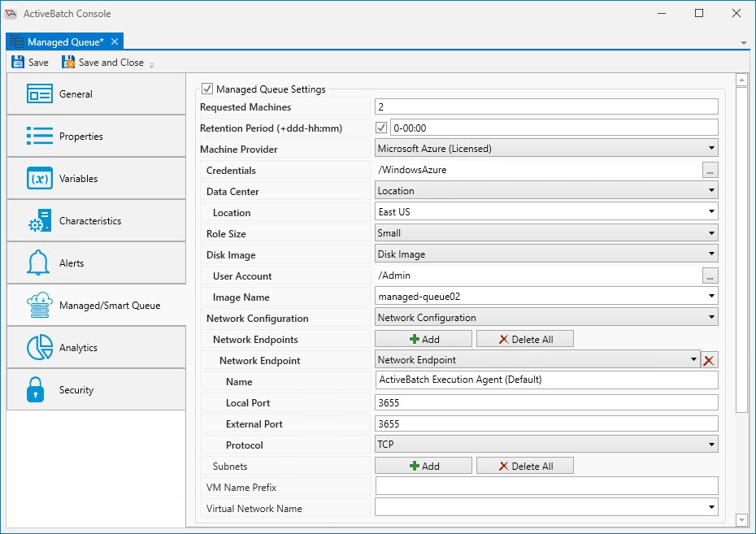The width and height of the screenshot is (756, 534).
Task: Delete All Network Endpoints
Action: [525, 339]
